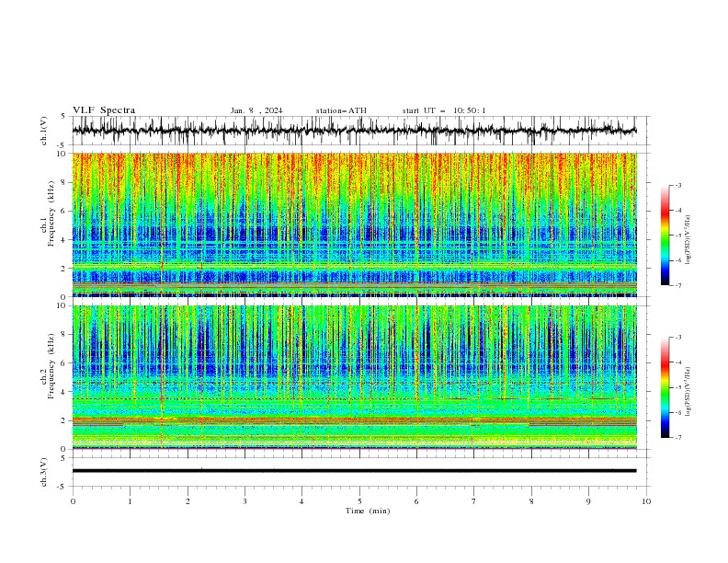Click the time axis tick label "2"
Viewport: 728px width, 563px height.
click(188, 501)
